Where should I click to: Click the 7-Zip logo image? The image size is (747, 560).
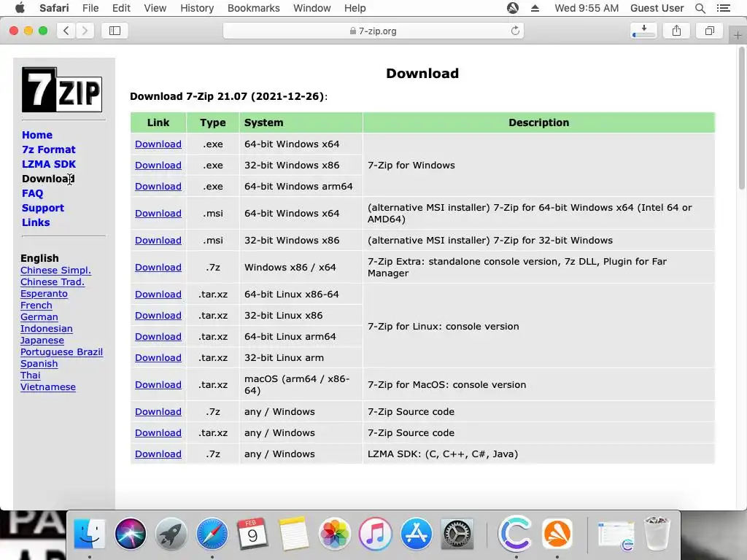click(62, 90)
